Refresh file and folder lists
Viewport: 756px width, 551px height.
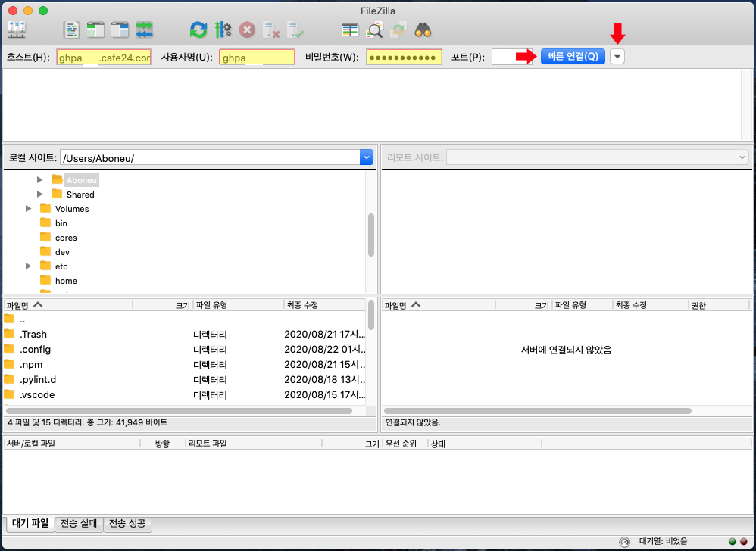tap(198, 30)
